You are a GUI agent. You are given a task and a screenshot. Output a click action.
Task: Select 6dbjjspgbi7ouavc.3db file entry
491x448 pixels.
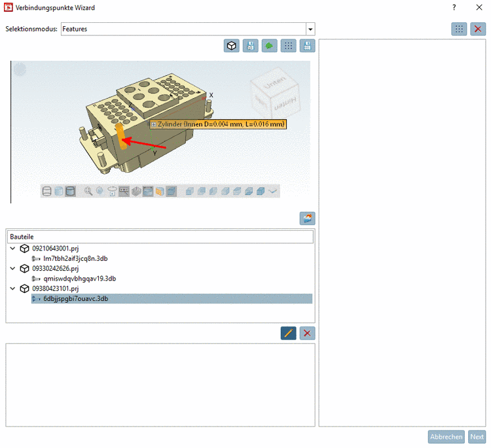[172, 298]
